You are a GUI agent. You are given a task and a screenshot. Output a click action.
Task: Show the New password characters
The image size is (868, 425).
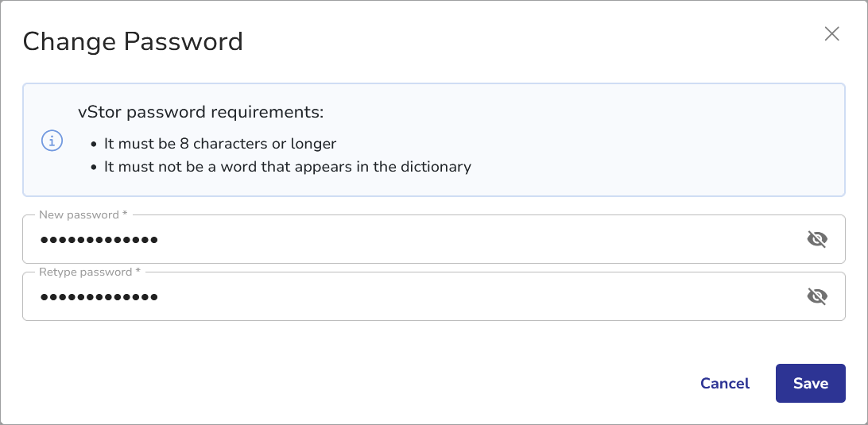point(817,239)
